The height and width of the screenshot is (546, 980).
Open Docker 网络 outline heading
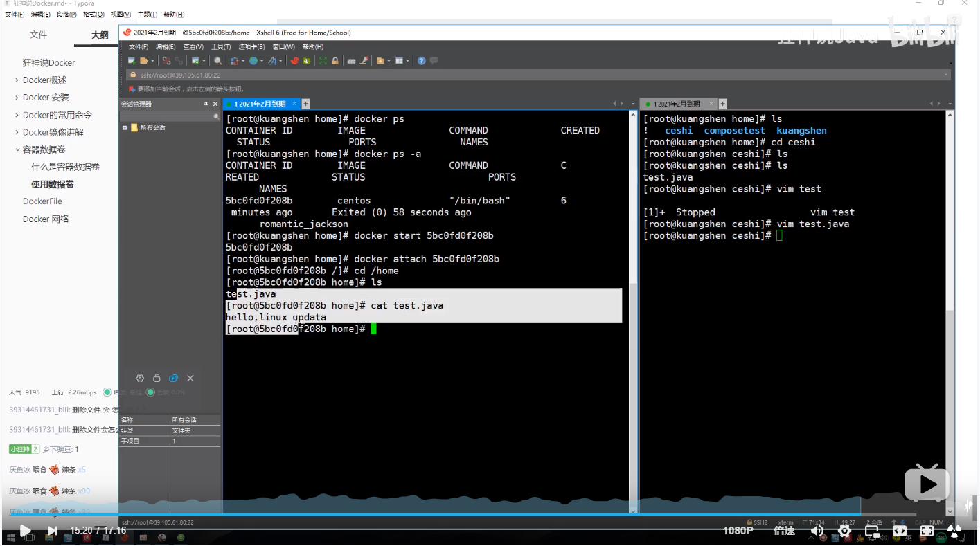coord(46,219)
